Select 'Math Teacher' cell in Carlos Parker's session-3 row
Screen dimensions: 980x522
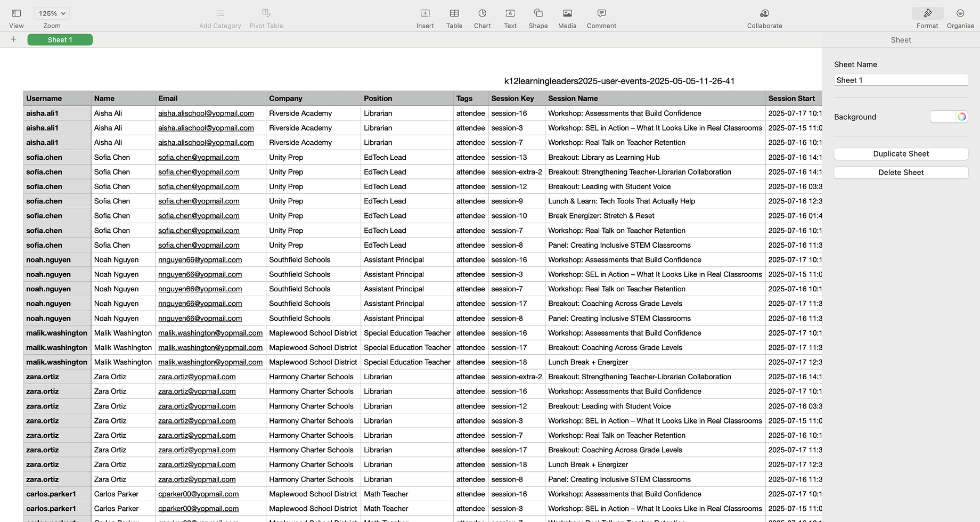pos(407,509)
